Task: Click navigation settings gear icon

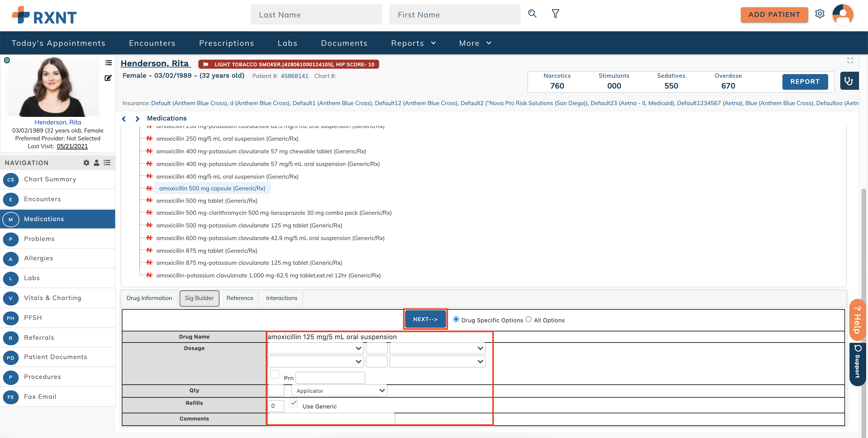Action: (86, 163)
